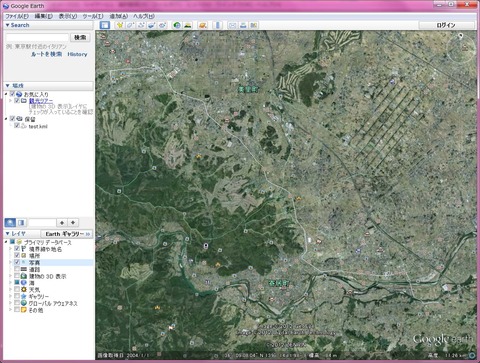Click the move-up arrow button under Places
The image size is (480, 363).
[x=62, y=222]
